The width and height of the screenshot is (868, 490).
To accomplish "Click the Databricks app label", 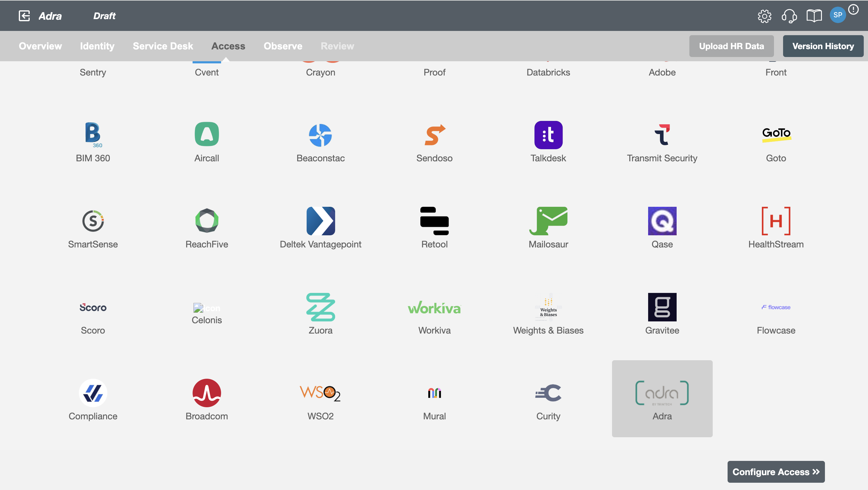I will pos(548,72).
